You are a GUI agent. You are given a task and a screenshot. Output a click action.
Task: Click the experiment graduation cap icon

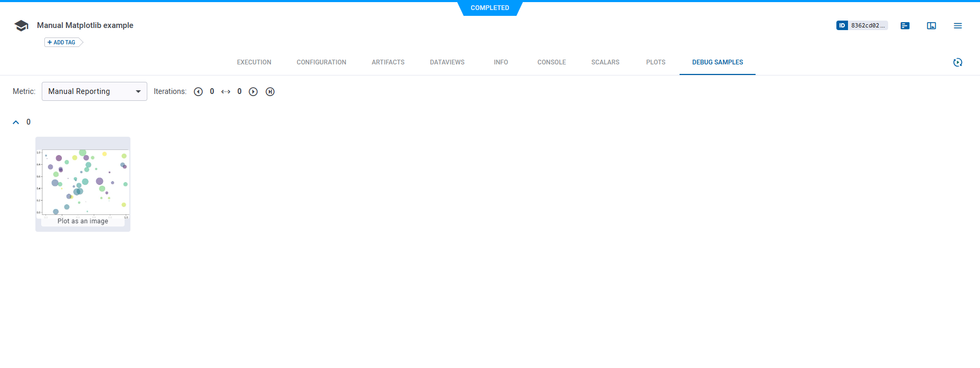(21, 26)
